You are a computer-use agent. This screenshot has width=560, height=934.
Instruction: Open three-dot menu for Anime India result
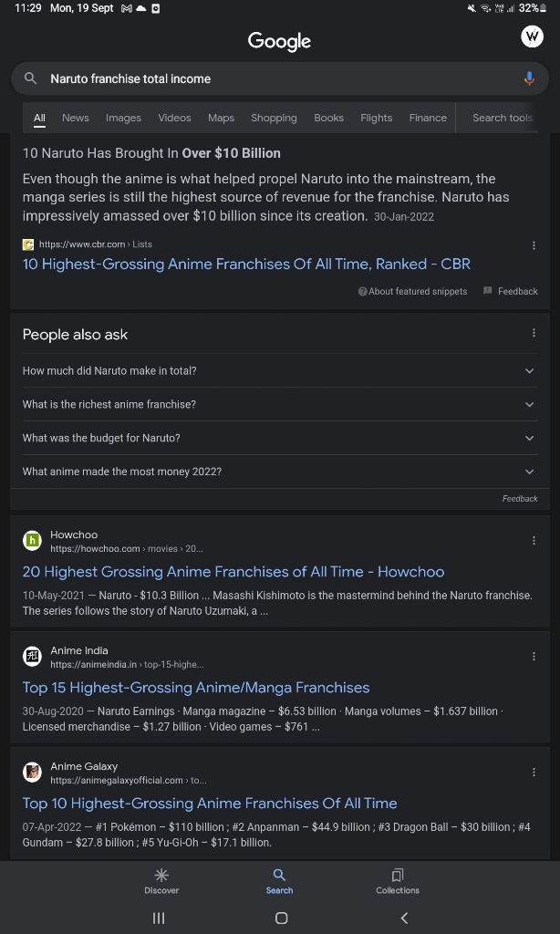tap(534, 657)
